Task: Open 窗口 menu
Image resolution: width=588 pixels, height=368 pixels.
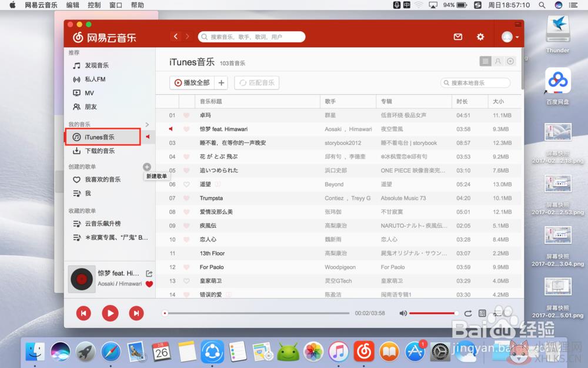Action: point(115,5)
